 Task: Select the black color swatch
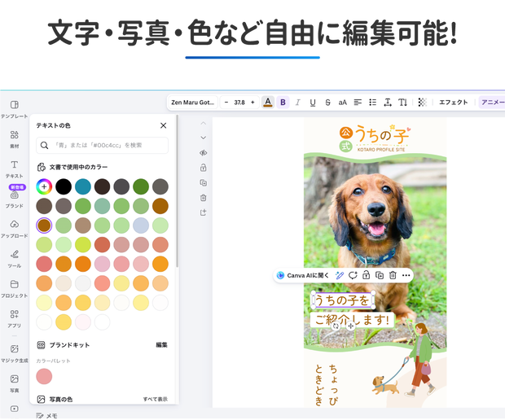tap(64, 186)
